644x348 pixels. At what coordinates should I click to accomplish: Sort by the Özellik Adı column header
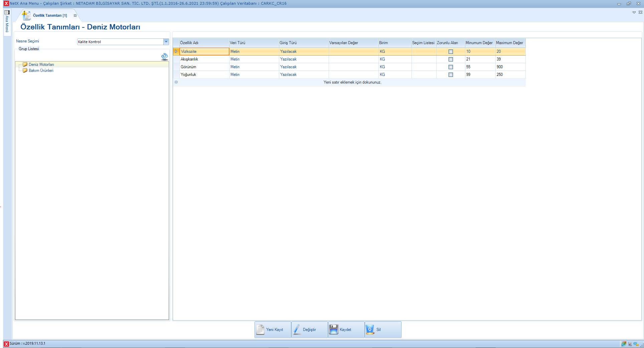pyautogui.click(x=204, y=43)
